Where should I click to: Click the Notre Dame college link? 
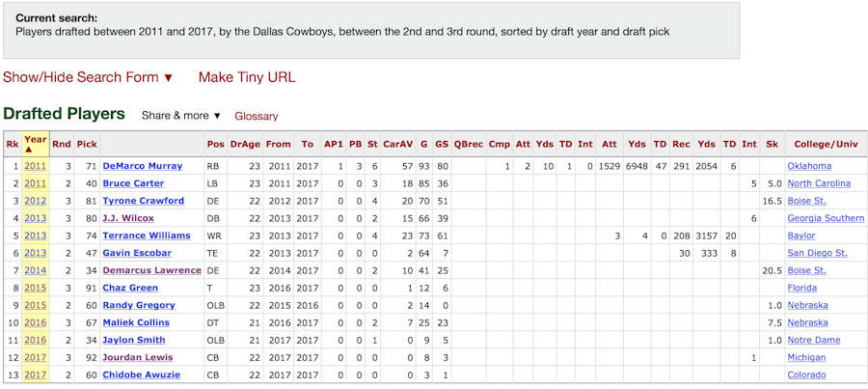pyautogui.click(x=815, y=340)
